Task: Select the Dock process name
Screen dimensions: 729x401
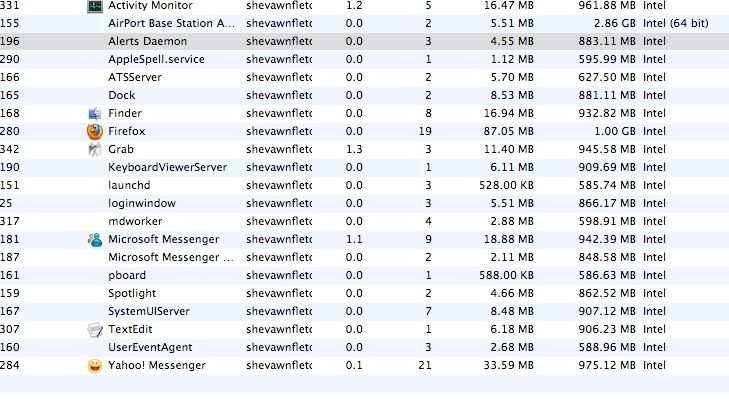Action: coord(121,95)
